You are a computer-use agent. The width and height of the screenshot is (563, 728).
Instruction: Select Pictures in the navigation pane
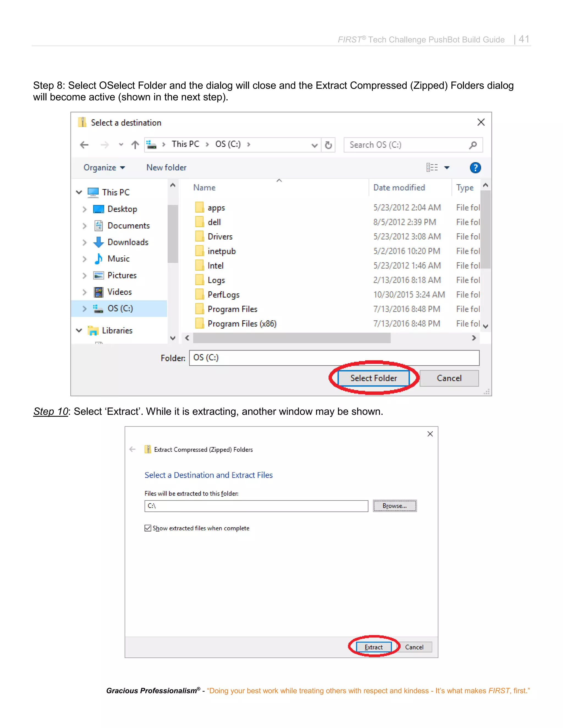(x=122, y=275)
